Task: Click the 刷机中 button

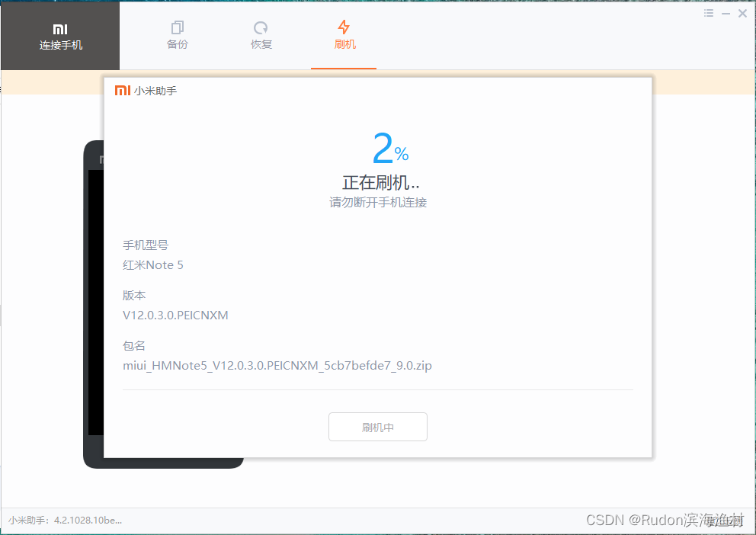Action: 378,427
